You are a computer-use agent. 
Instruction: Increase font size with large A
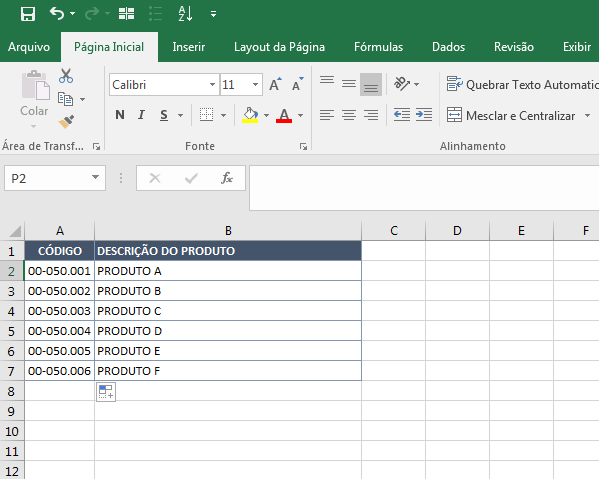click(x=275, y=84)
